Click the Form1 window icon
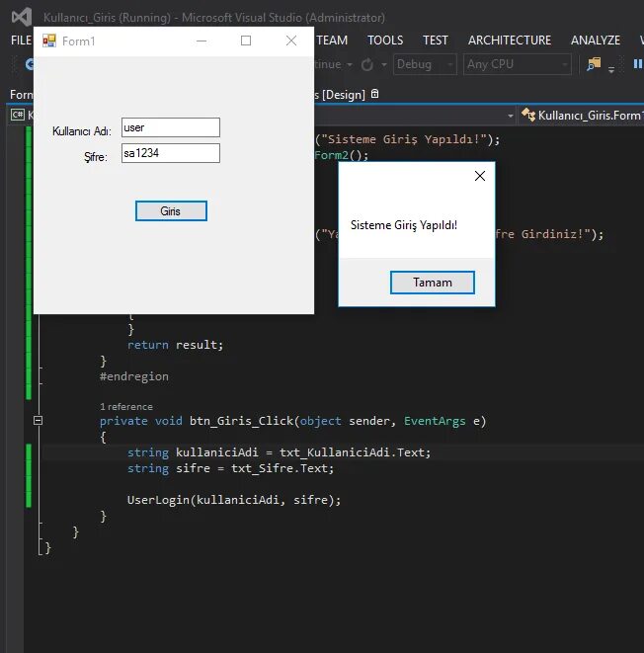The image size is (644, 653). [49, 41]
